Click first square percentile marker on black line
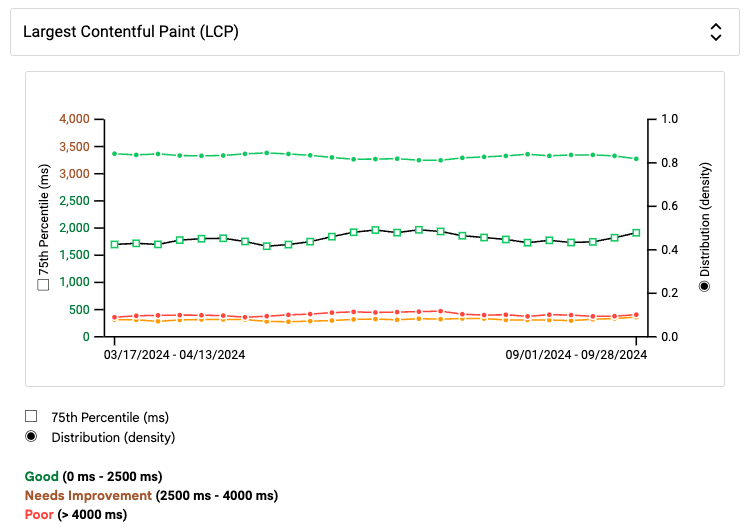This screenshot has width=753, height=529. pyautogui.click(x=114, y=244)
